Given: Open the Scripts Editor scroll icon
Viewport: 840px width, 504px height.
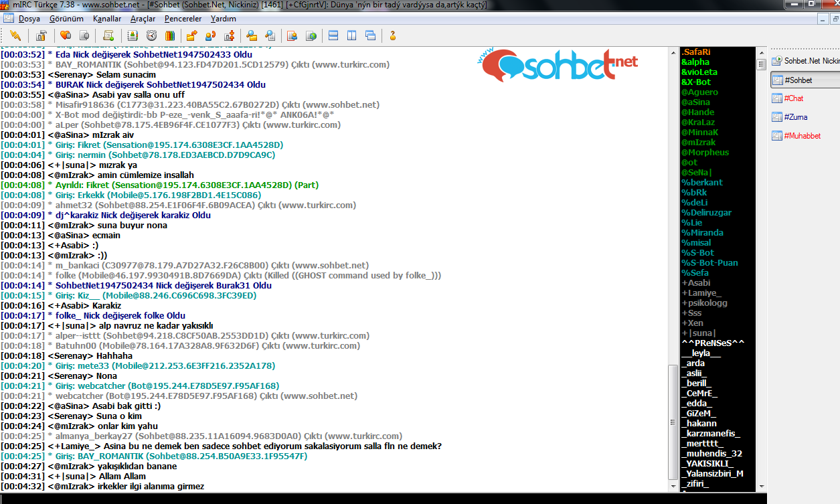Looking at the screenshot, I should point(108,35).
